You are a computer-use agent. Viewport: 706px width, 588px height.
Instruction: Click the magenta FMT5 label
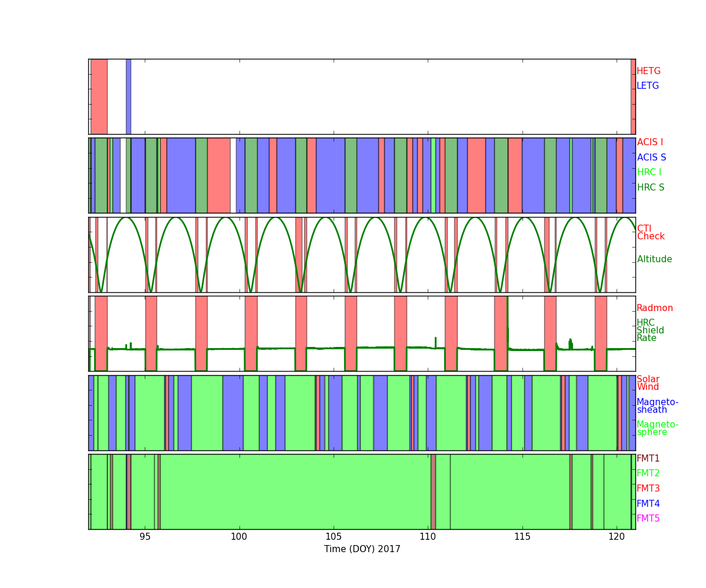click(648, 519)
